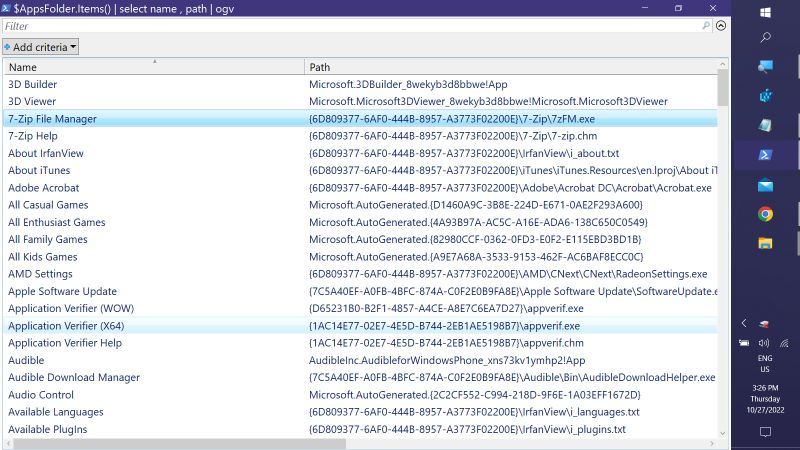Select the 7-Zip Help row
This screenshot has height=450, width=800.
pyautogui.click(x=360, y=136)
